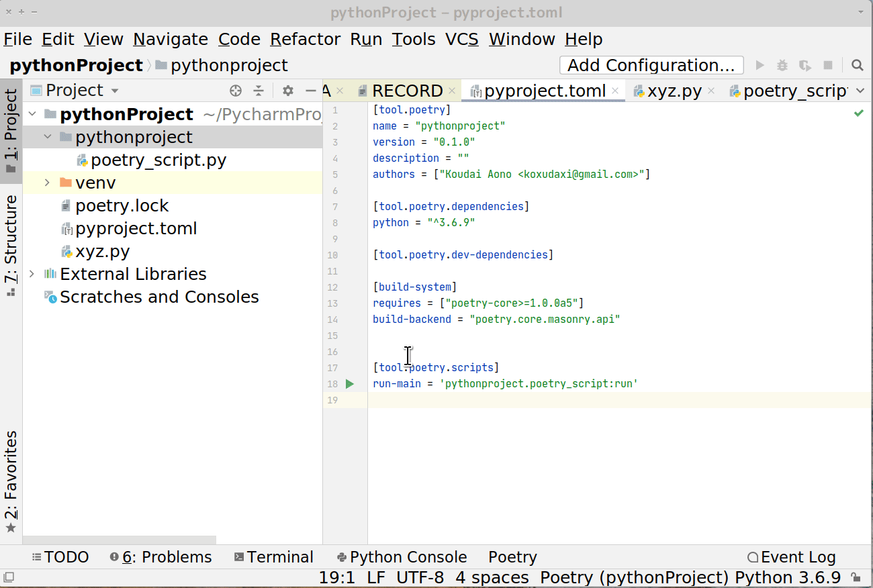Start debugging with the bug icon
This screenshot has width=873, height=588.
pyautogui.click(x=782, y=65)
